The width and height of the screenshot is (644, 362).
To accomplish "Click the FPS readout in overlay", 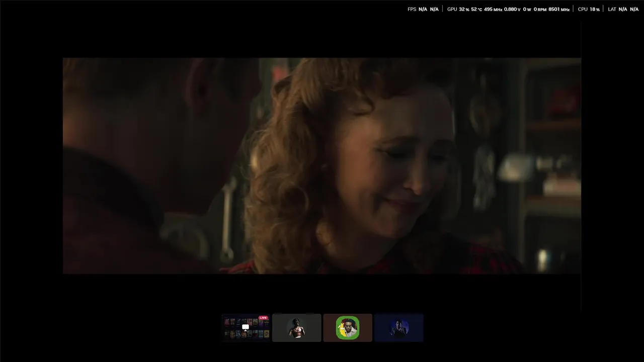I will [423, 9].
